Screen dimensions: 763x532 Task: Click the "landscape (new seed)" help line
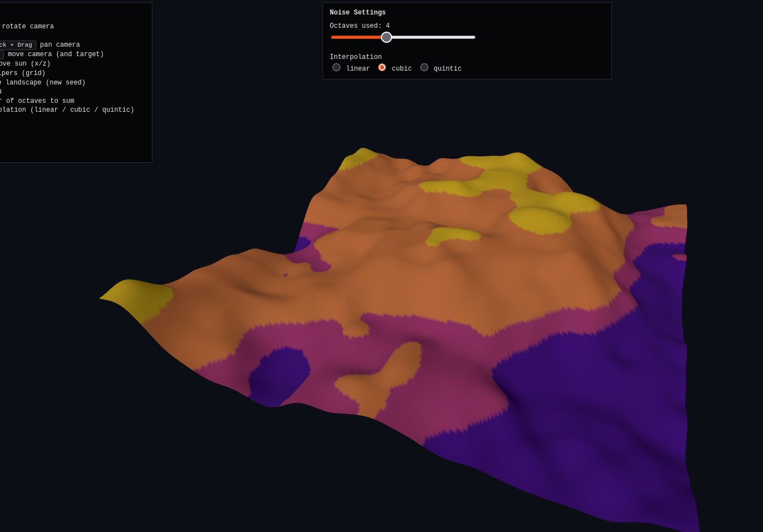click(x=44, y=83)
